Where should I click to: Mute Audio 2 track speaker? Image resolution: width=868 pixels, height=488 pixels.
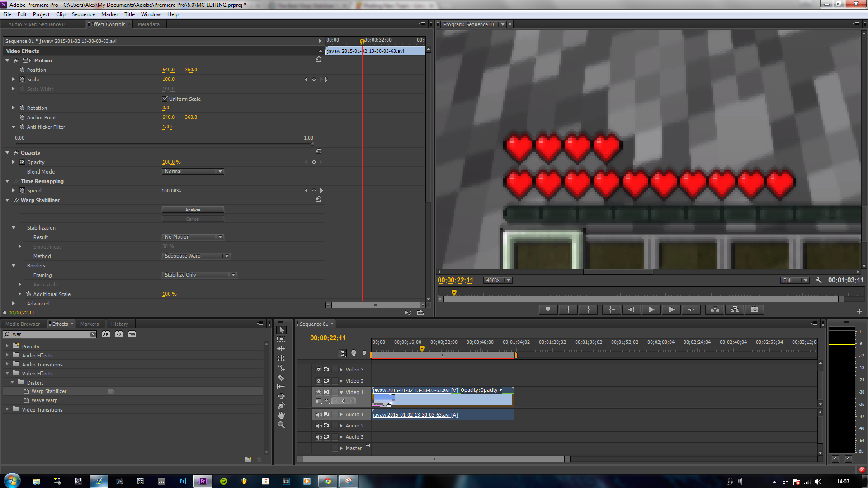[319, 426]
